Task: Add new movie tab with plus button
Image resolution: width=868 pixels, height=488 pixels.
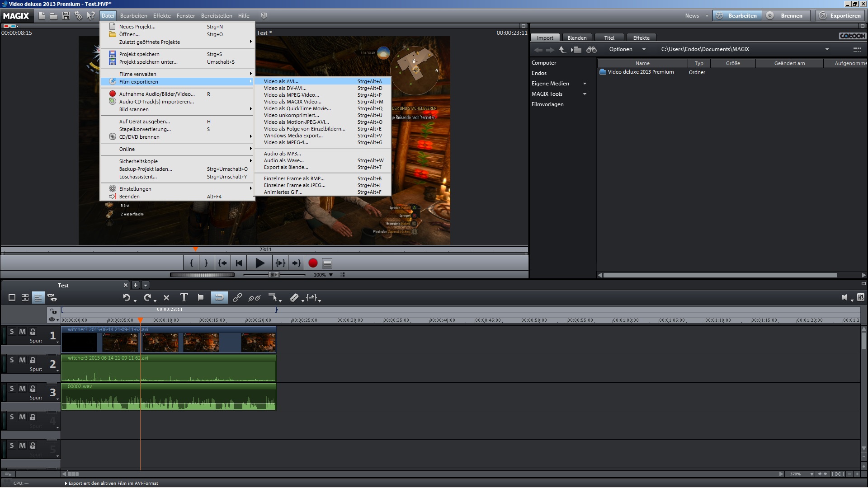Action: click(x=135, y=285)
